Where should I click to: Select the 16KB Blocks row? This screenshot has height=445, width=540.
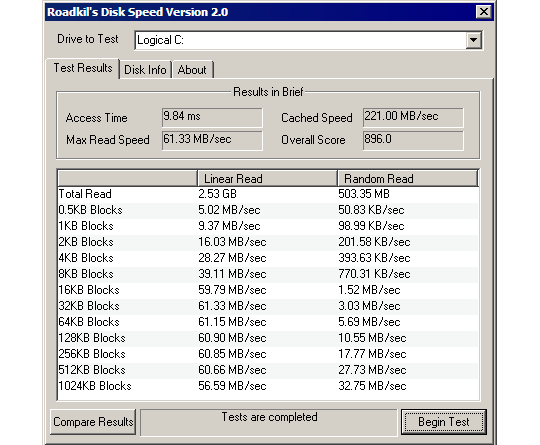coord(268,290)
